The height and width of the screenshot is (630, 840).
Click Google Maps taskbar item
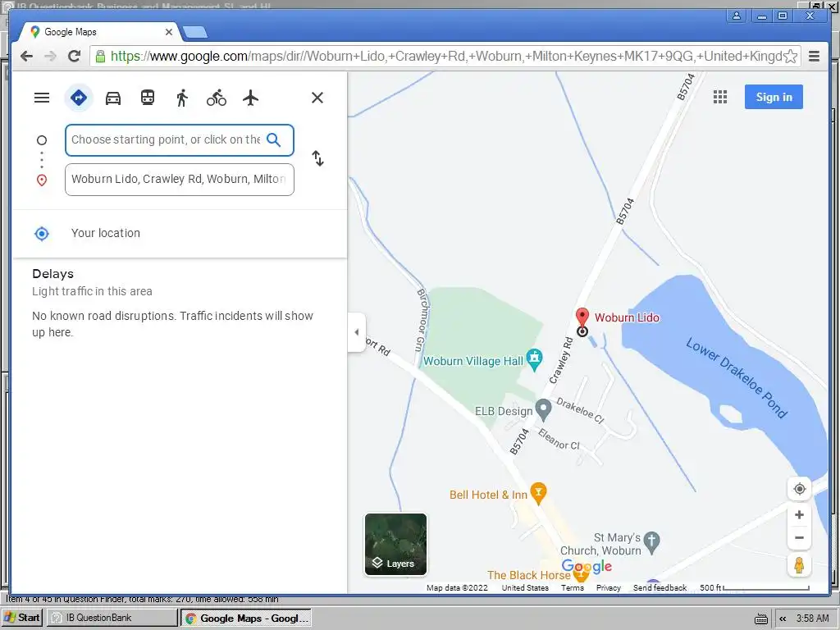(245, 619)
